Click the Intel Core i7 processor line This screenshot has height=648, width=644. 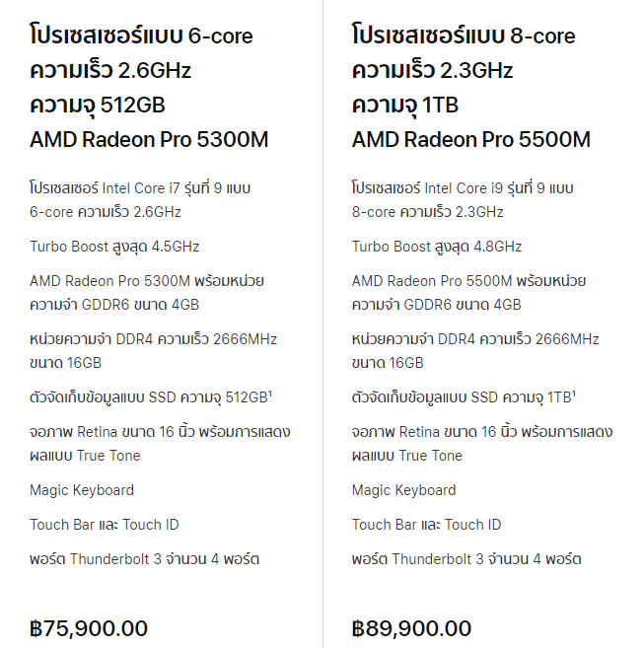(x=140, y=200)
